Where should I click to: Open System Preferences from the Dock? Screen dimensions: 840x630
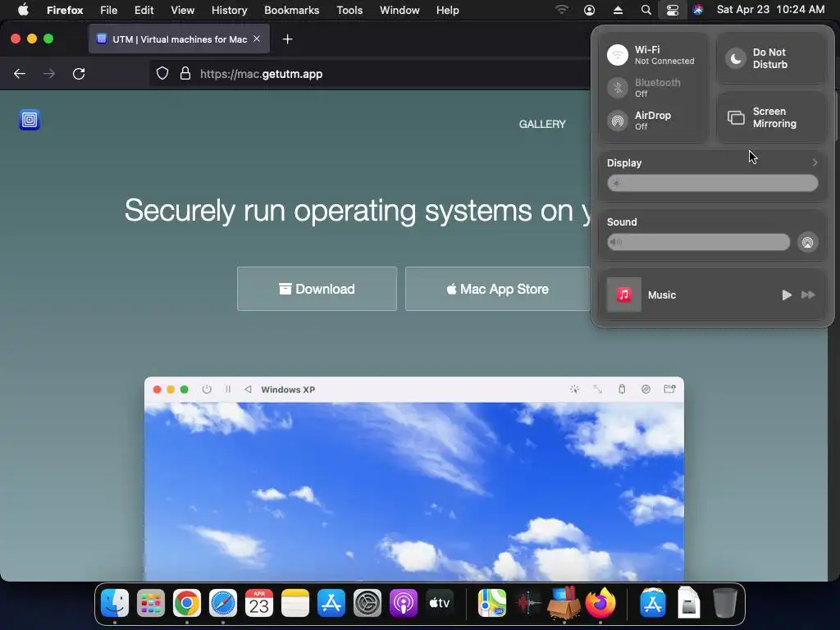click(x=367, y=603)
